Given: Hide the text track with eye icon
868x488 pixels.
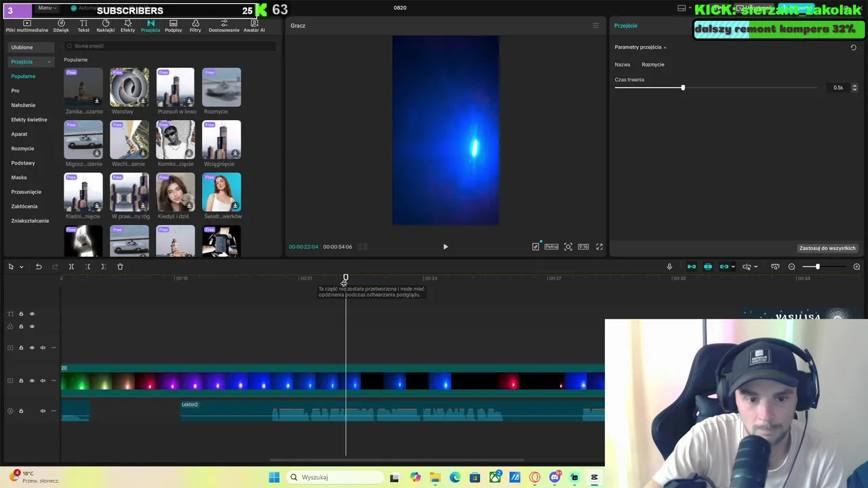Looking at the screenshot, I should 32,314.
